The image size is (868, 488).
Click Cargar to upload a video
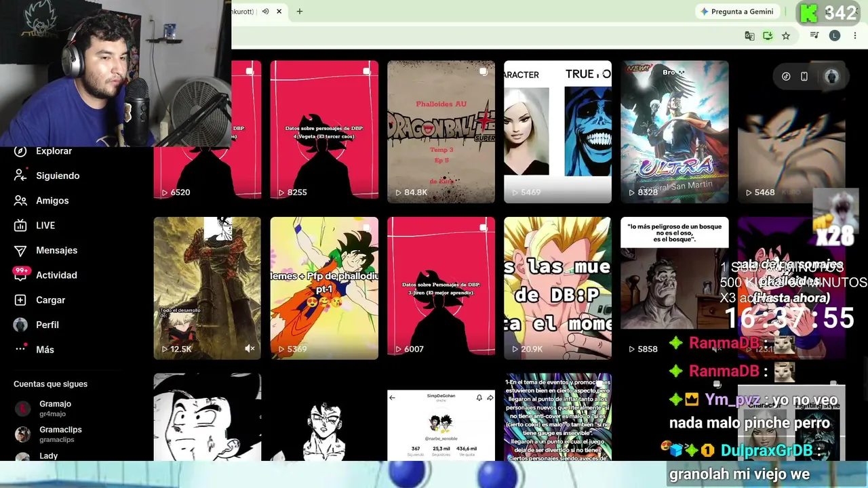(39, 300)
